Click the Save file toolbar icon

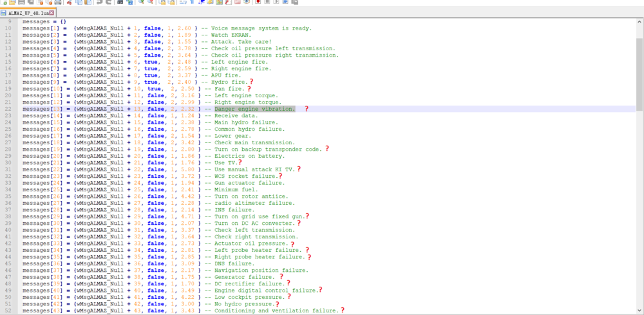(21, 2)
